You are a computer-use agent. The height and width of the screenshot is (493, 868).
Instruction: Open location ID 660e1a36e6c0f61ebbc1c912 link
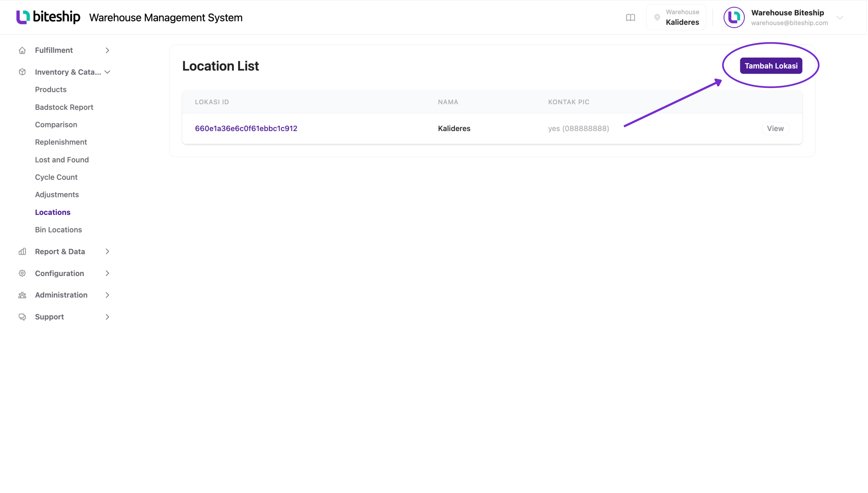[x=246, y=129]
